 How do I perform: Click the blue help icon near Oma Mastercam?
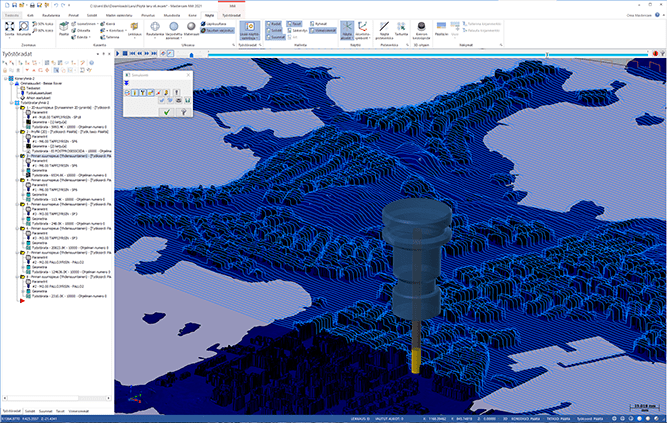(x=657, y=15)
